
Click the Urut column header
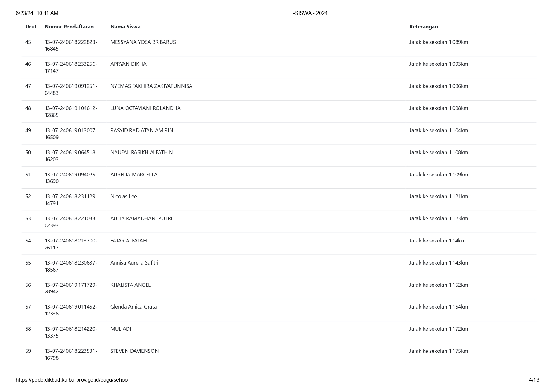point(31,27)
